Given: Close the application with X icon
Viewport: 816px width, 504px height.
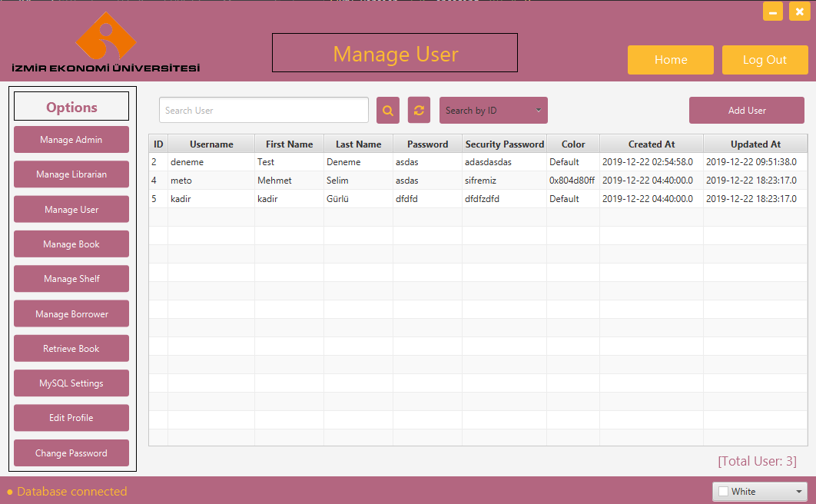Looking at the screenshot, I should click(x=799, y=12).
